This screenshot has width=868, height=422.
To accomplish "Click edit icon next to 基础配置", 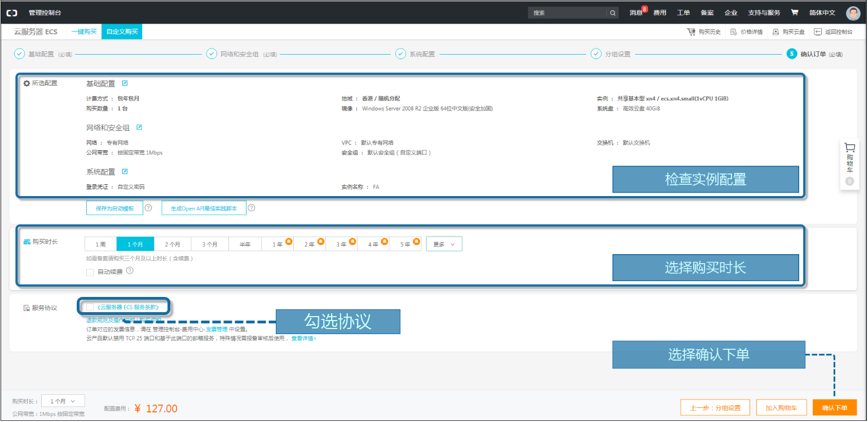I will (x=125, y=83).
